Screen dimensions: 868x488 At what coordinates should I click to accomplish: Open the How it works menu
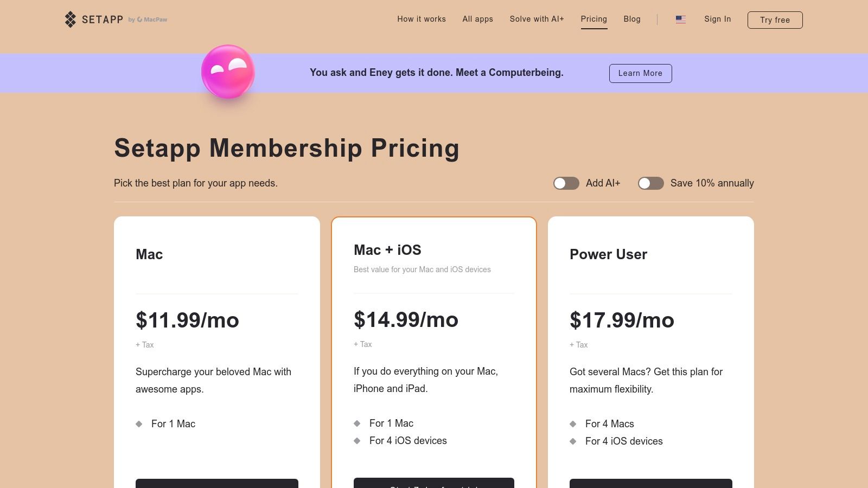(421, 19)
